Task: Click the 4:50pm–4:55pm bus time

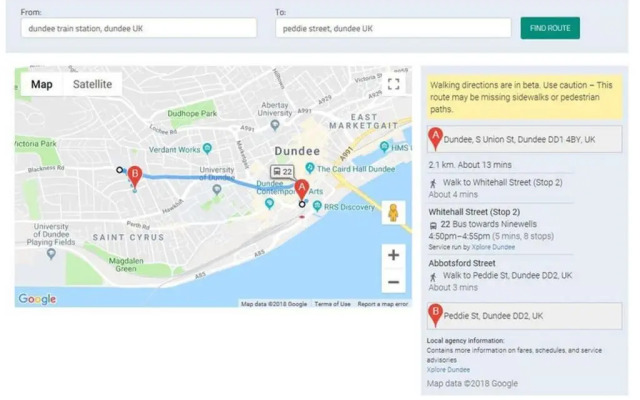Action: [459, 236]
